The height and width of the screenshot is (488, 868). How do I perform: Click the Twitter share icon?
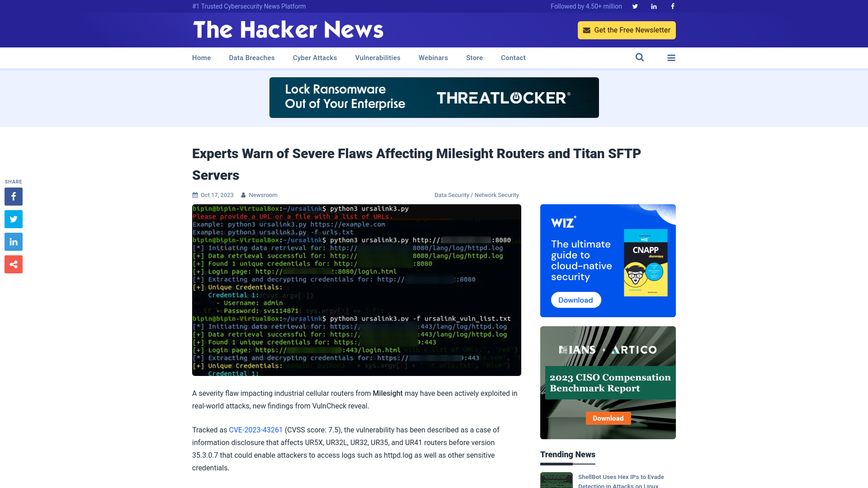[x=13, y=219]
